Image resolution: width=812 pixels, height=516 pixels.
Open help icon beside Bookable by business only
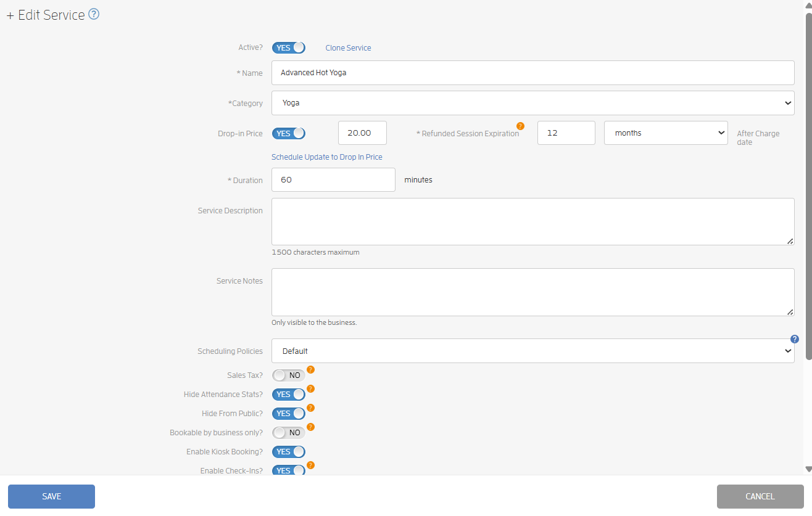point(310,427)
